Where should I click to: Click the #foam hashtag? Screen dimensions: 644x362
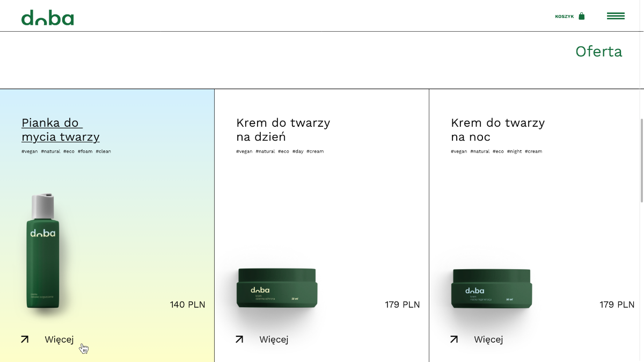coord(85,151)
